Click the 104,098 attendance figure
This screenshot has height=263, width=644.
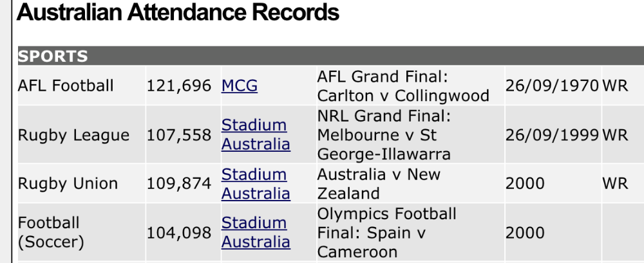[x=179, y=233]
